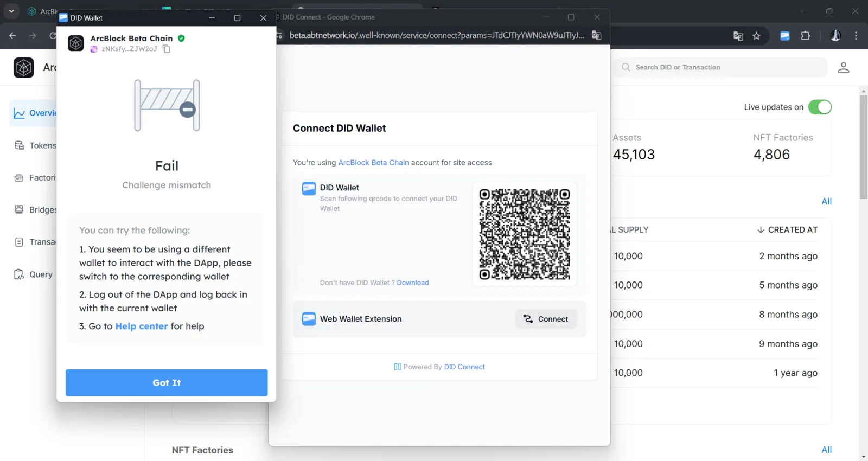Open the DID Wallet extension toolbar icon
This screenshot has height=461, width=868.
[784, 36]
